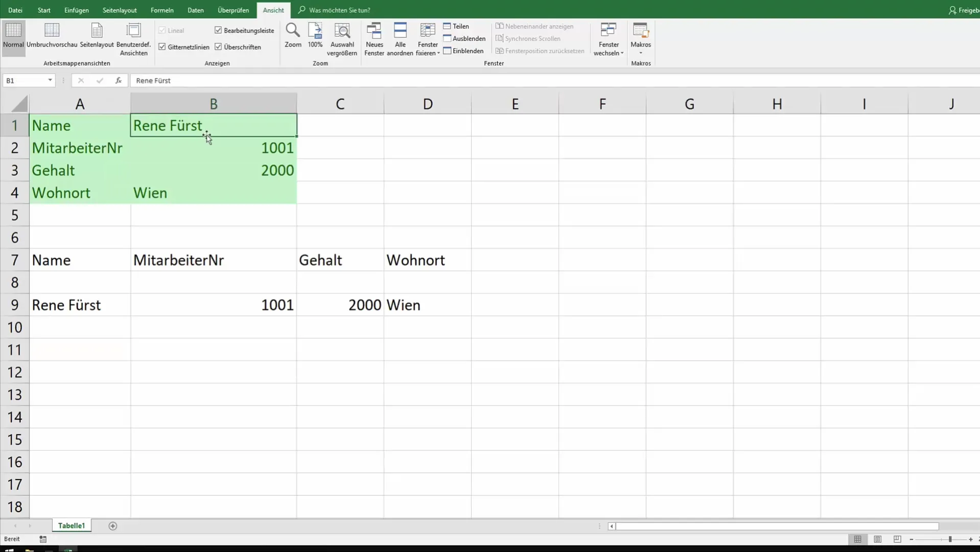This screenshot has width=980, height=552.
Task: Click the macro recording status icon
Action: point(43,539)
